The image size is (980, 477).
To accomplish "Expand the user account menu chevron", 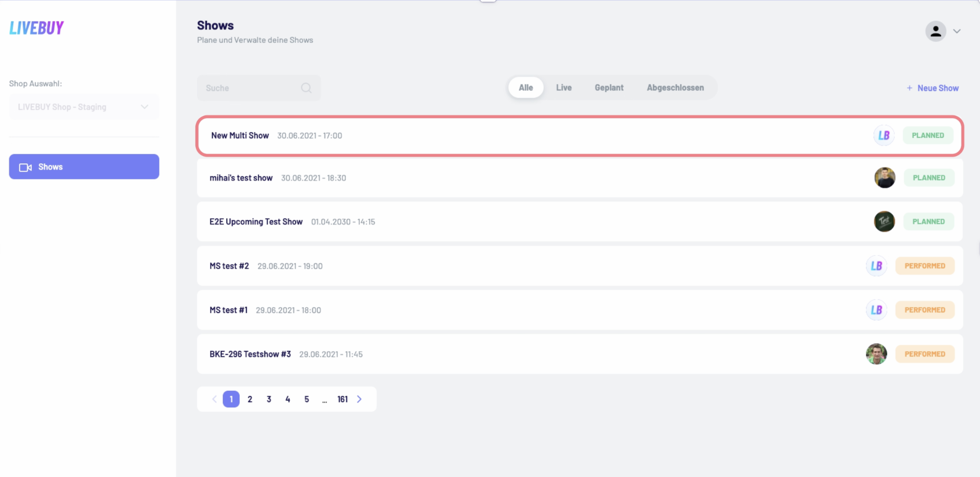I will (957, 31).
